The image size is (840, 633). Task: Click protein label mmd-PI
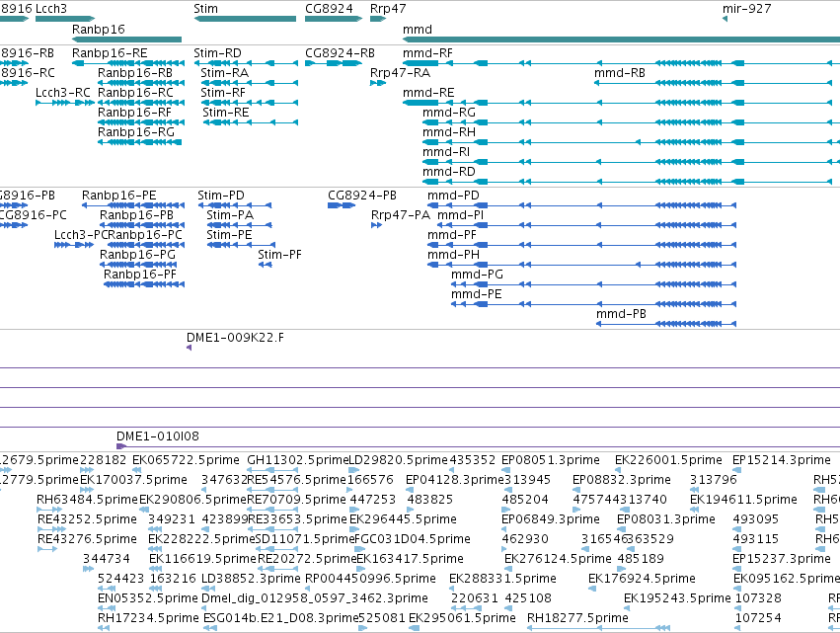tap(461, 215)
